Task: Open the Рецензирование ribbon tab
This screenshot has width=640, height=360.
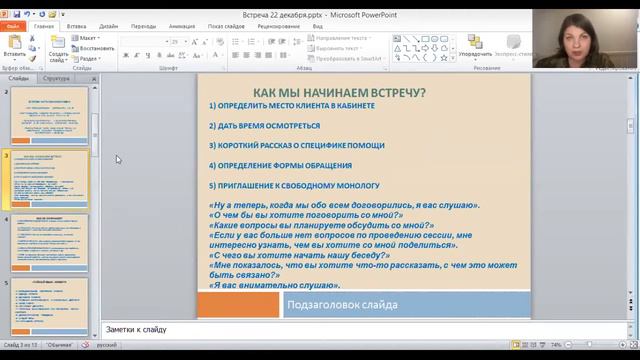Action: click(x=278, y=26)
